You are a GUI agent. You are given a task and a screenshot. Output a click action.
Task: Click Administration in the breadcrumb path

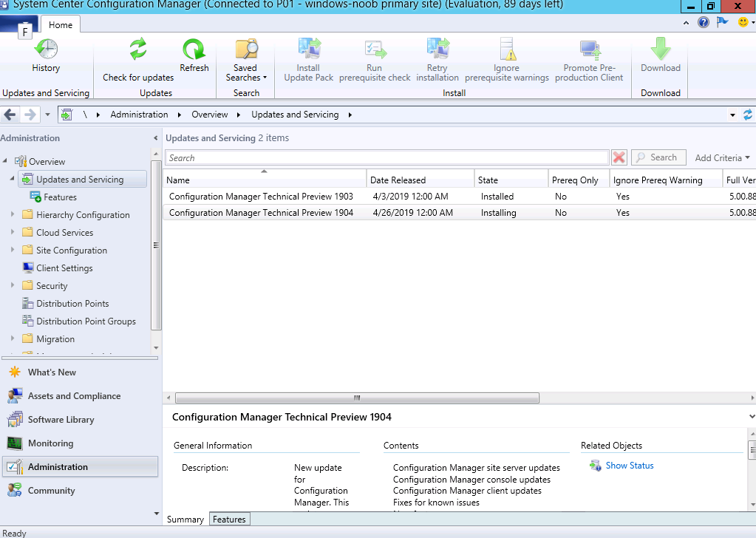pos(139,115)
